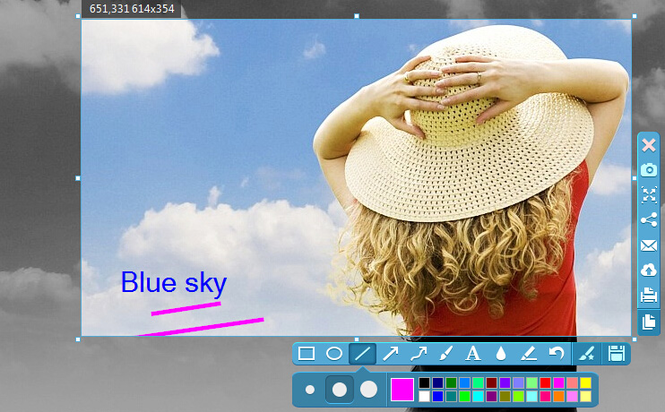Pick the orange color swatch

(x=559, y=396)
